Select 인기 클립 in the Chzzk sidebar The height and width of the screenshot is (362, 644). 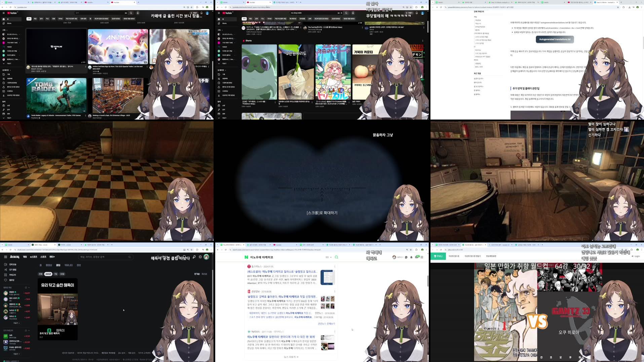pyautogui.click(x=12, y=270)
